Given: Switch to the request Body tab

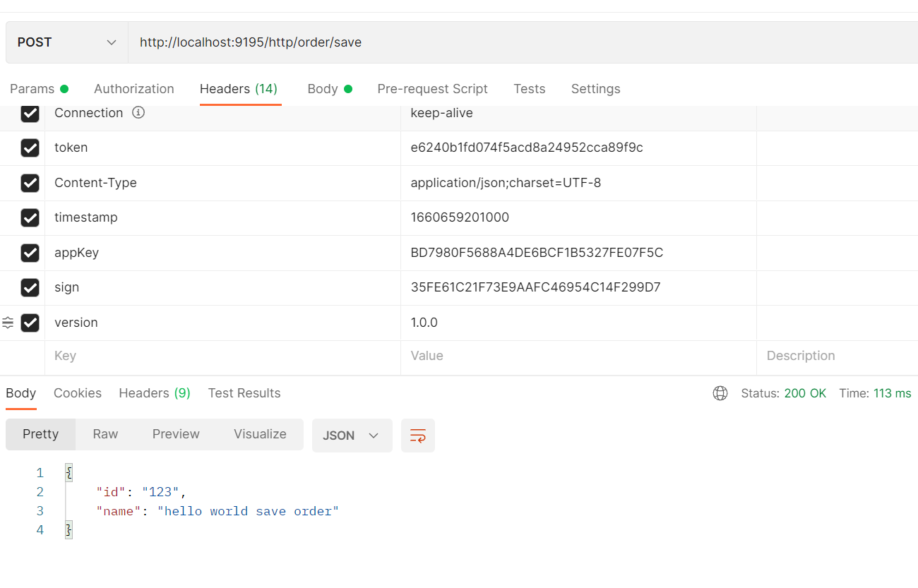Looking at the screenshot, I should tap(323, 89).
